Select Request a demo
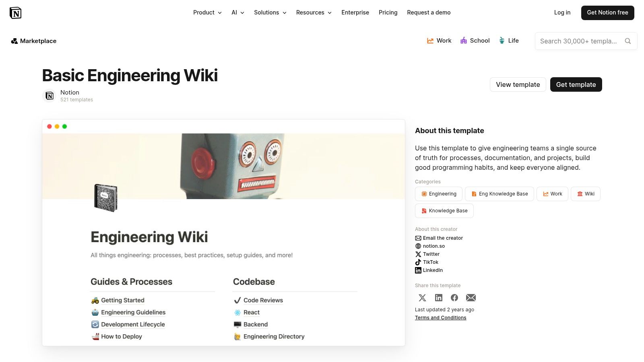Screen dimensions: 644x362 (429, 12)
